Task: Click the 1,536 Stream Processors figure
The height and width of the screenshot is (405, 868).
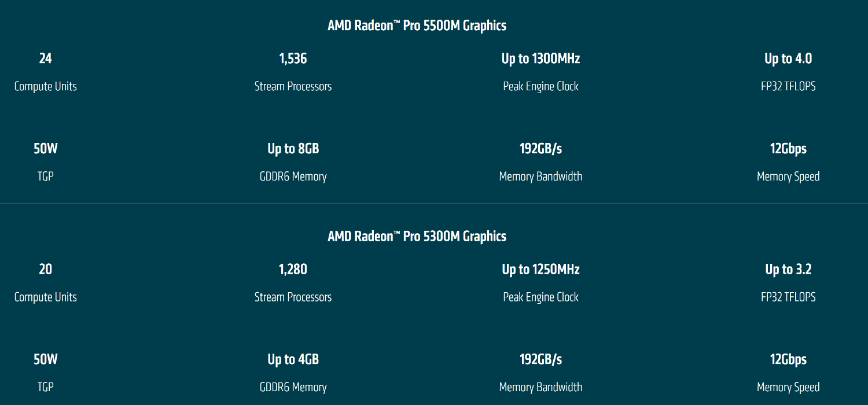Action: coord(293,58)
